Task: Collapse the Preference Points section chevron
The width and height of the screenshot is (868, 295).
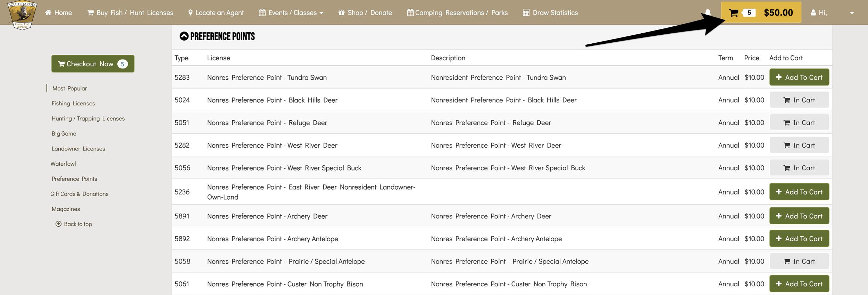Action: (184, 36)
